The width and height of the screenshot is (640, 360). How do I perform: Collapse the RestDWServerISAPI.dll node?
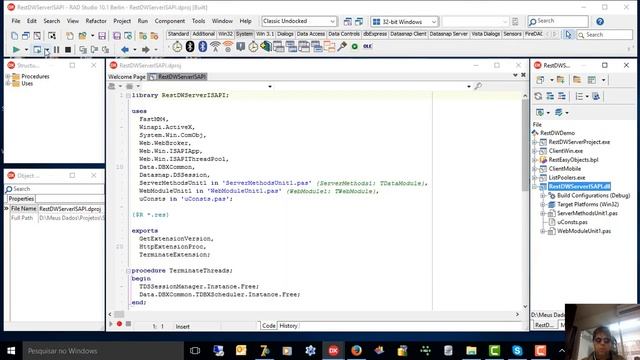click(535, 187)
